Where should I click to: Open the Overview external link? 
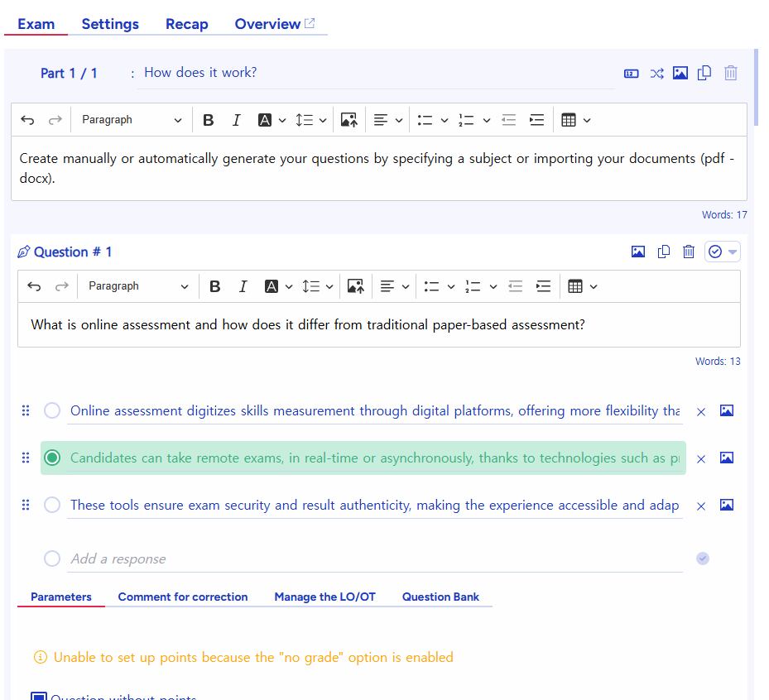(274, 24)
